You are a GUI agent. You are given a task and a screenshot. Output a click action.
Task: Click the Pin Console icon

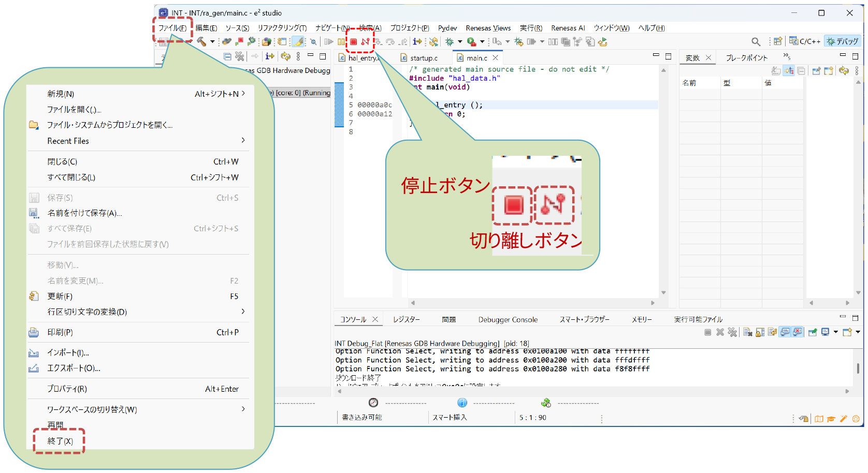(x=813, y=332)
